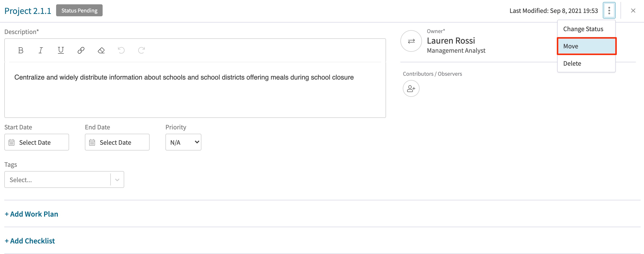Toggle italic formatting in description toolbar
Image resolution: width=644 pixels, height=254 pixels.
tap(41, 51)
